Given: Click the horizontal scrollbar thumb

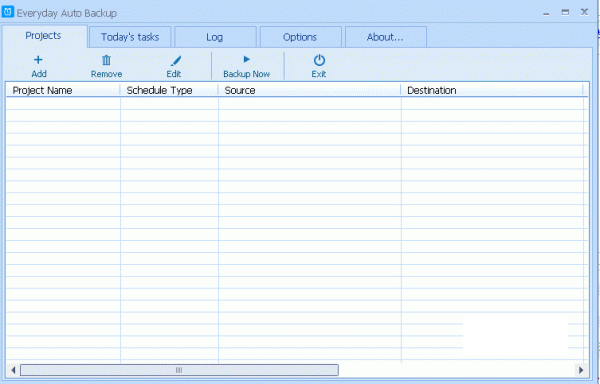Looking at the screenshot, I should (179, 370).
